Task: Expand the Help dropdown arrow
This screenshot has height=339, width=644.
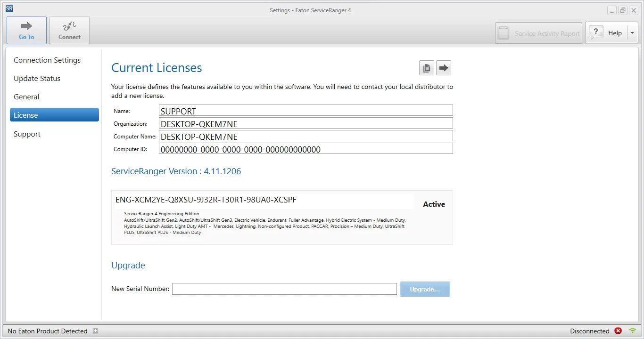Action: tap(632, 33)
